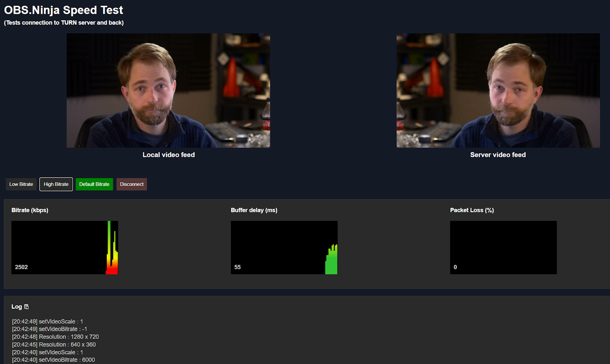Image resolution: width=610 pixels, height=364 pixels.
Task: Click log entry 'setVideoScale : 1' at 20:42:49
Action: (47, 321)
